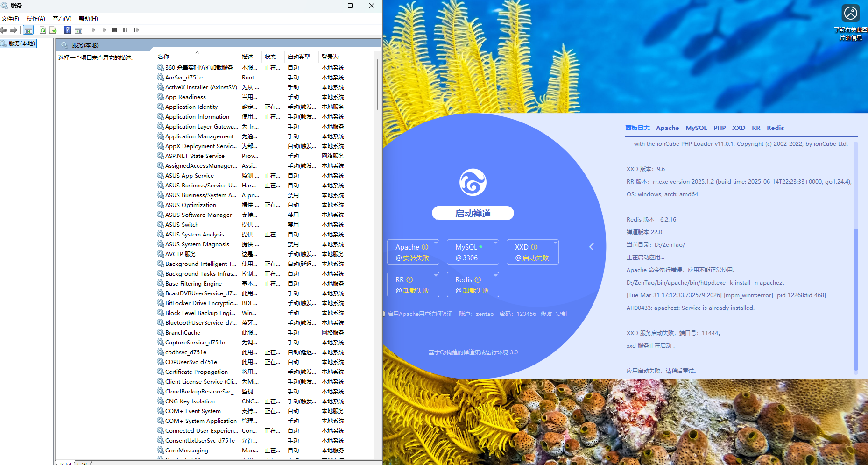
Task: Switch to the 面板日志 log tab
Action: [x=637, y=128]
